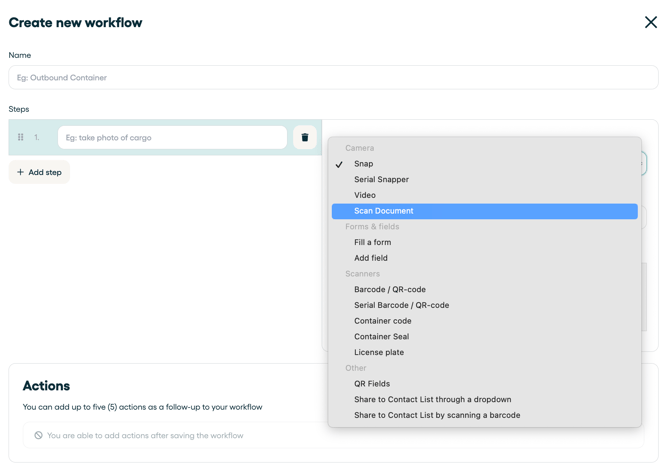Pick QR Fields under Other
This screenshot has width=670, height=465.
click(x=372, y=384)
